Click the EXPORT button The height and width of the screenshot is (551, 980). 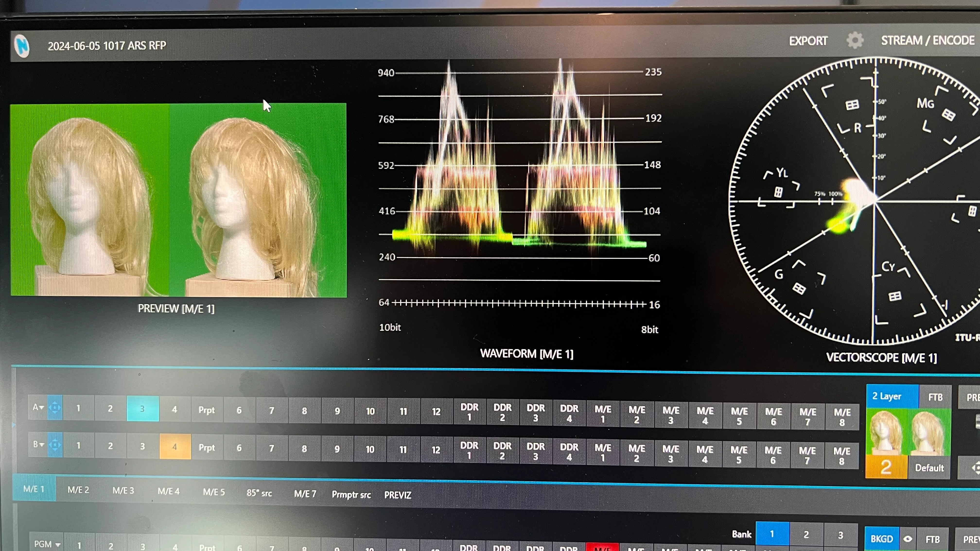coord(808,41)
